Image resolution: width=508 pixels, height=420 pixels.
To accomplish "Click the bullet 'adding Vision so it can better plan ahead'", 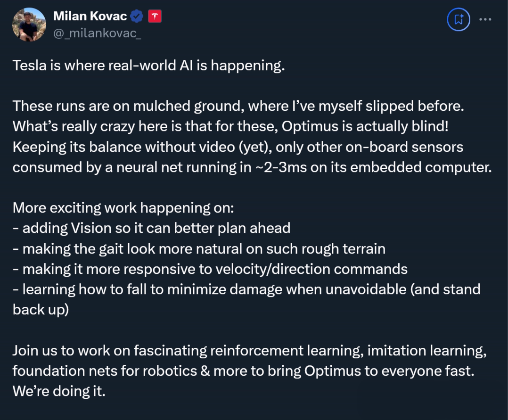I will (151, 228).
